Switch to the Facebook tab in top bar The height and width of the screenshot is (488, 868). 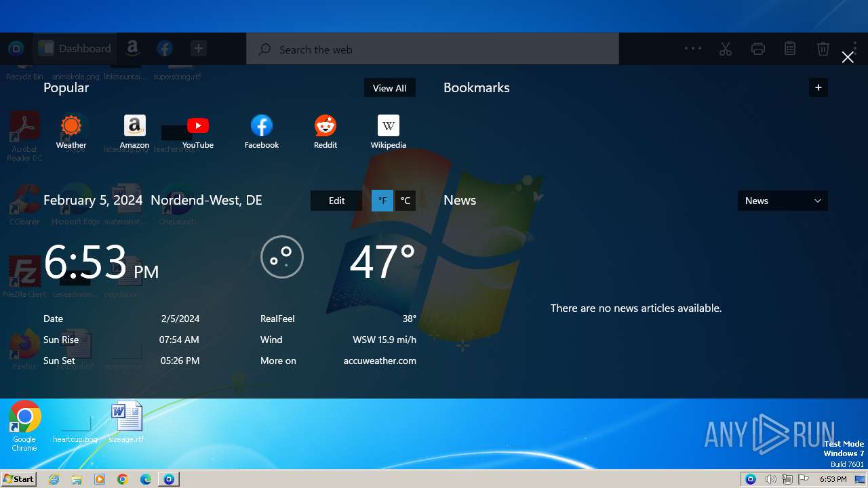point(165,48)
